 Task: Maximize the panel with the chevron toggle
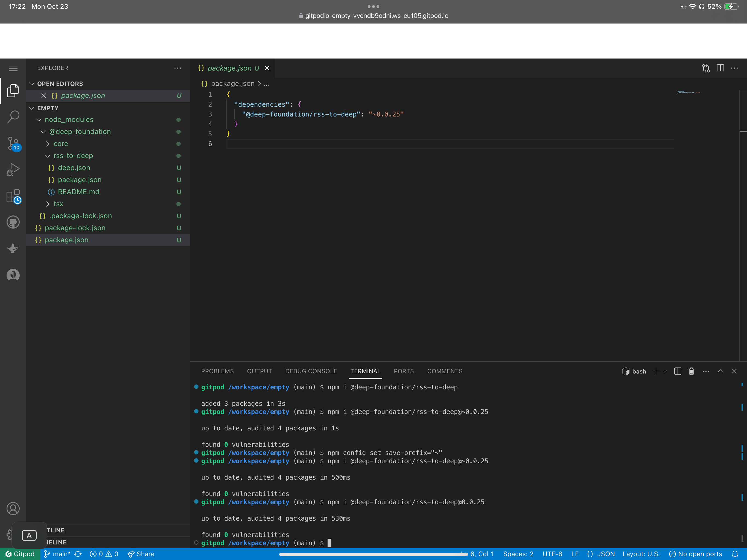(x=720, y=371)
